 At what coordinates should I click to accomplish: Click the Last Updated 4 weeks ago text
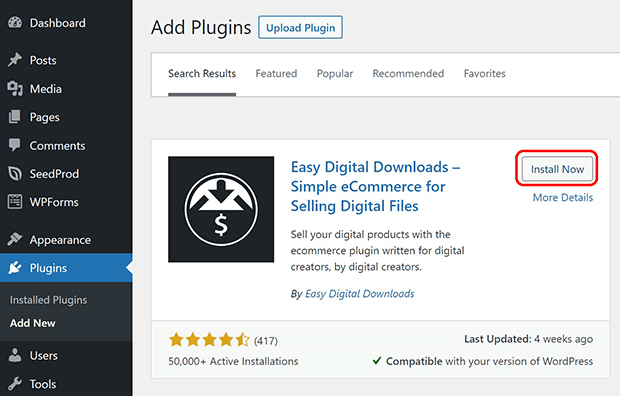coord(529,339)
